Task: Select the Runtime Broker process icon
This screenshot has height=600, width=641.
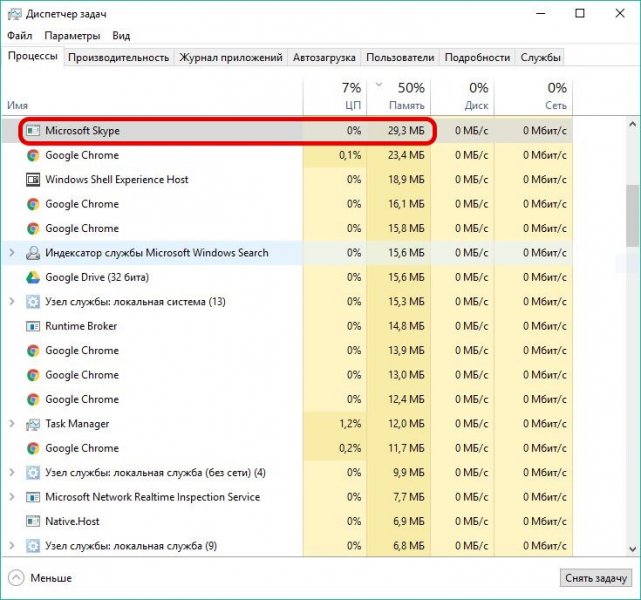Action: 33,326
